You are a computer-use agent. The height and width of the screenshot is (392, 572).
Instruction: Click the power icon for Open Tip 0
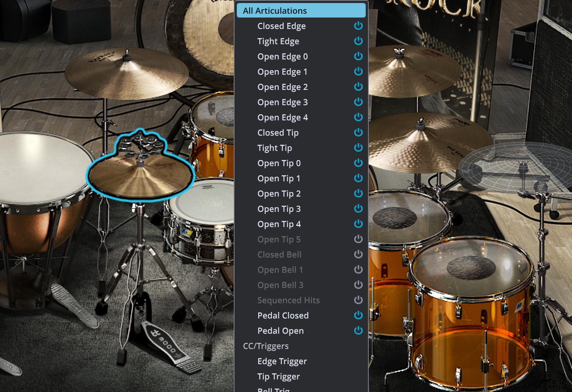tap(358, 163)
